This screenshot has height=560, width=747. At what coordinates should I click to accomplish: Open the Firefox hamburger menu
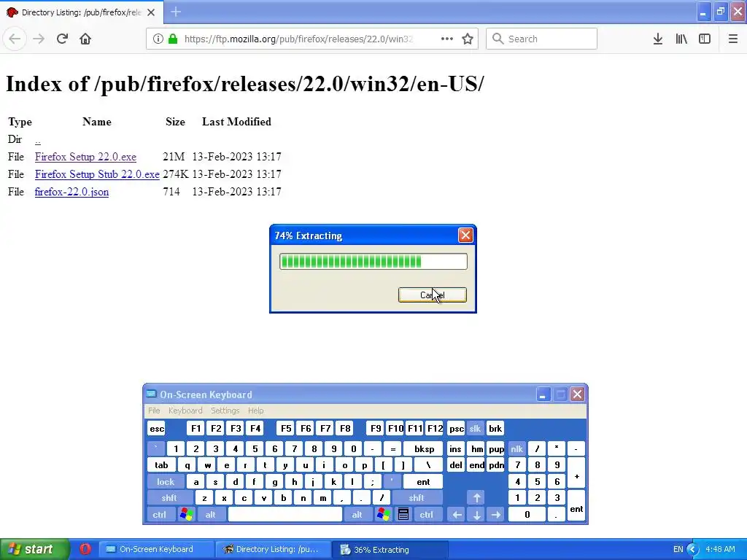[733, 39]
